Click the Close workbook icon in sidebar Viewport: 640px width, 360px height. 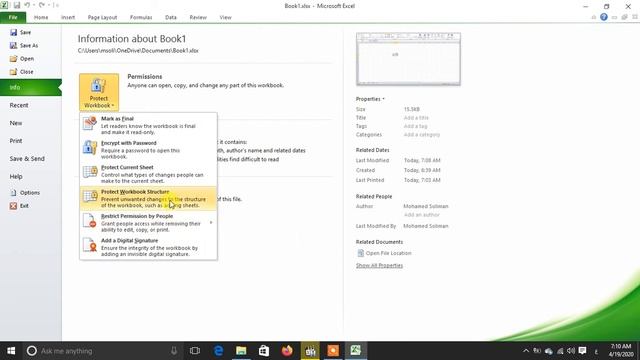pos(13,71)
